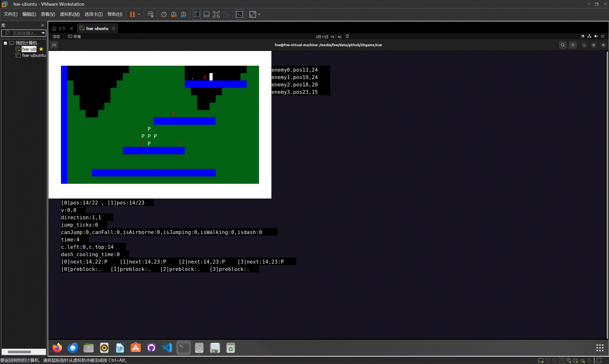Click the VMware sound card status icon
Viewport: 609px width, 364px height.
coord(582,361)
